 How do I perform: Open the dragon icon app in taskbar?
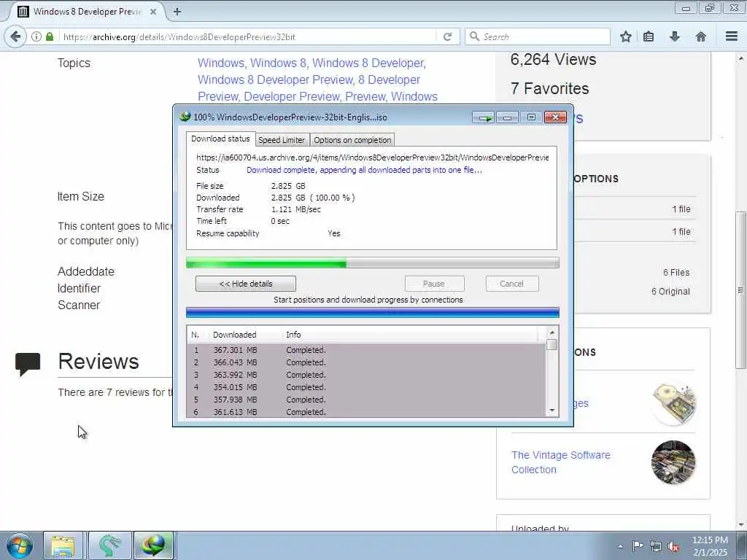109,545
